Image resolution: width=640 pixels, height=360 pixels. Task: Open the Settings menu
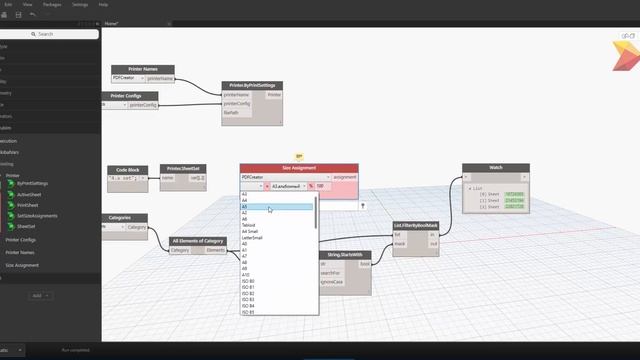[x=80, y=4]
